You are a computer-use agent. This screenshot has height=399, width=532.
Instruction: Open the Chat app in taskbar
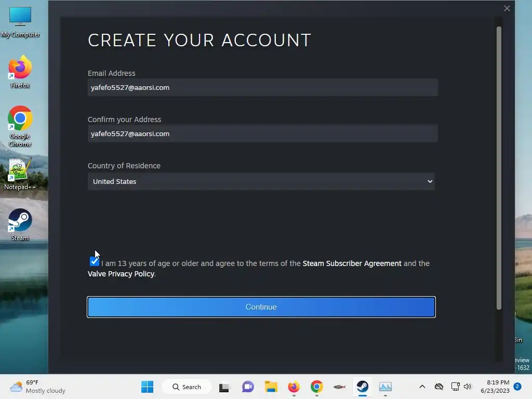pyautogui.click(x=248, y=387)
